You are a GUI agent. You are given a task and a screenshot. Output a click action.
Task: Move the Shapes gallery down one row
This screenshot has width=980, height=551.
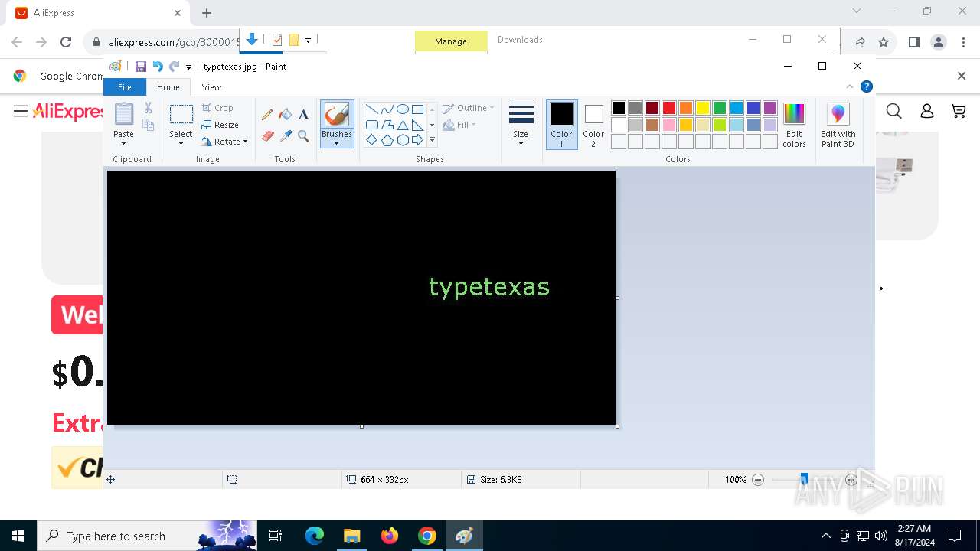point(432,125)
